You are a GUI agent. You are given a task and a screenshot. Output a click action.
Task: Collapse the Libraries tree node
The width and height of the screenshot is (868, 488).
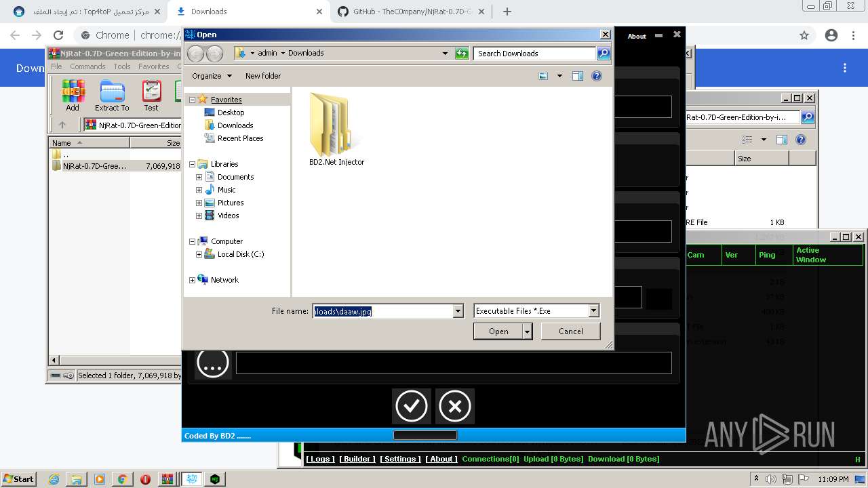point(192,164)
